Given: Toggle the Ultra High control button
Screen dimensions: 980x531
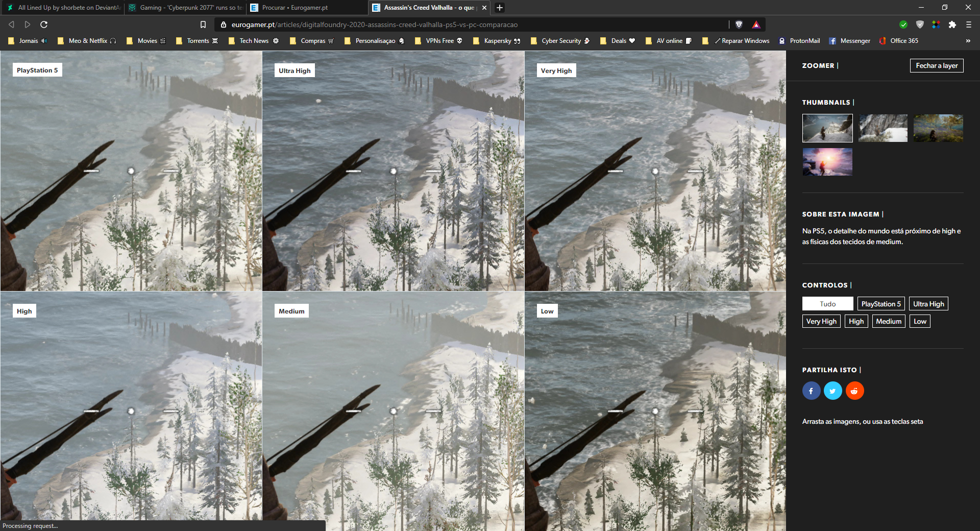Looking at the screenshot, I should pos(928,304).
